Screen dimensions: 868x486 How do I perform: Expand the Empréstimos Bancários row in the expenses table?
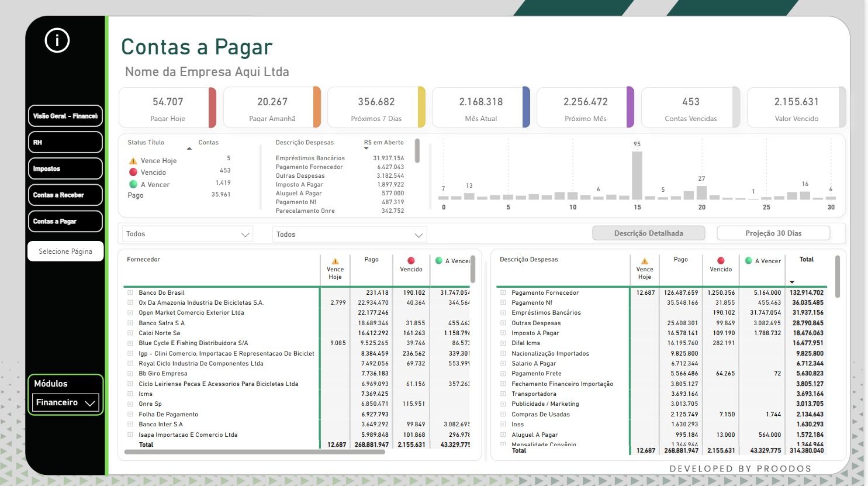[503, 313]
